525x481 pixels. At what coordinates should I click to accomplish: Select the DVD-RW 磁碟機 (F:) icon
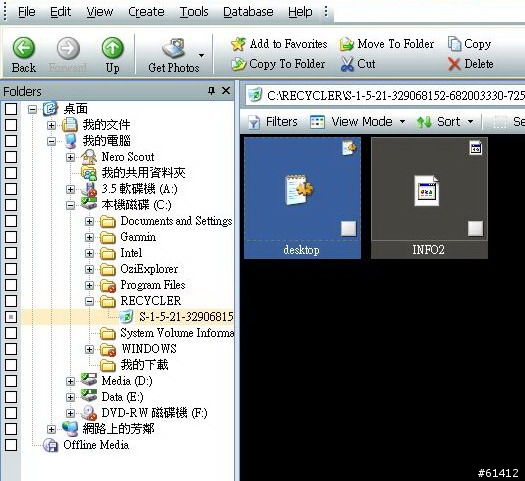click(x=89, y=413)
